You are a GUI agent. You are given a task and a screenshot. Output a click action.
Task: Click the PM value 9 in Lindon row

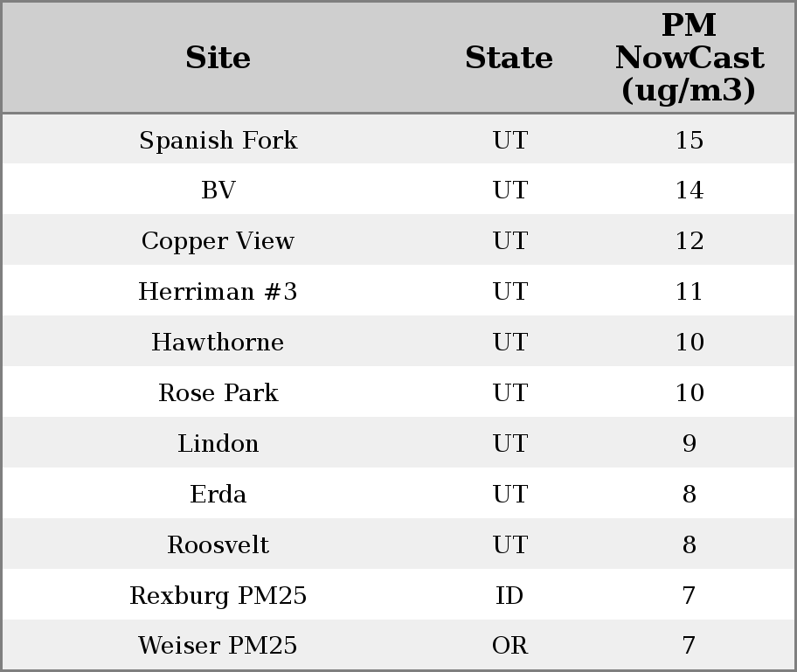[689, 444]
